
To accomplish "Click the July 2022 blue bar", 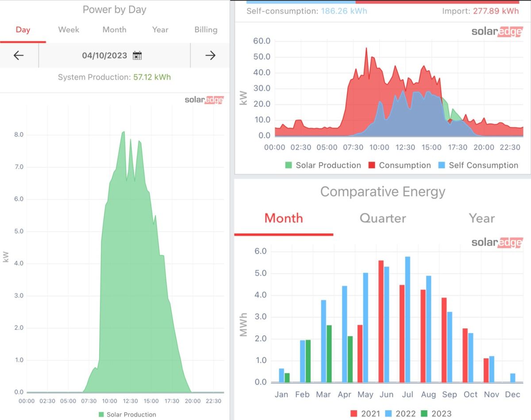I will tap(408, 320).
